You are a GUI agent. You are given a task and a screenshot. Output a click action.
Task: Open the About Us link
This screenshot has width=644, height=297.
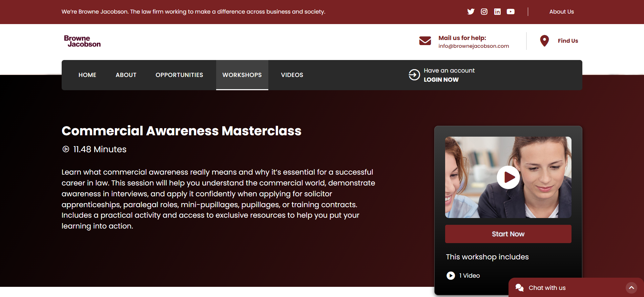coord(561,12)
